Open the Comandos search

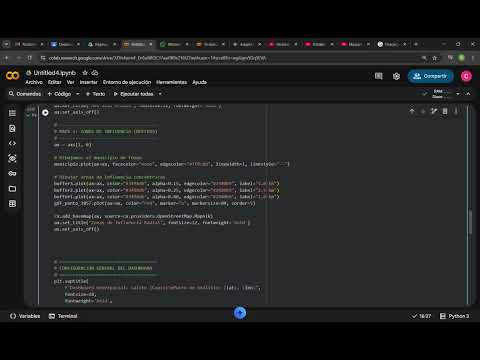coord(25,94)
